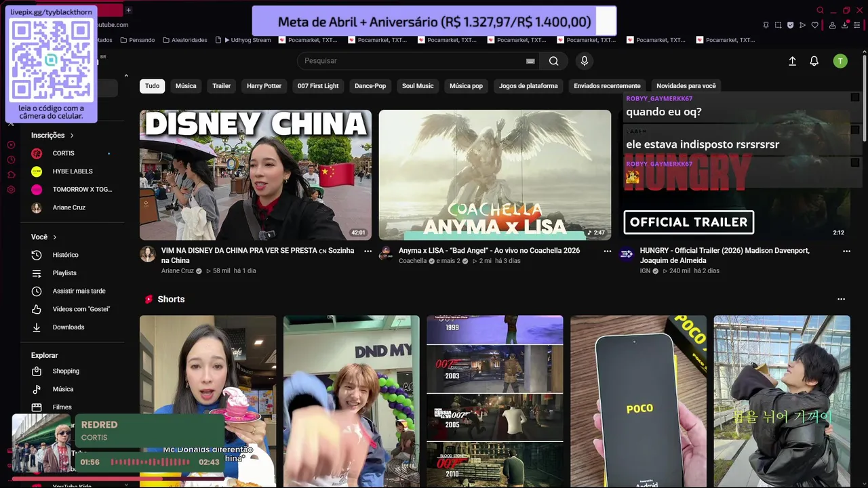Select Jogos de plataforma chip
This screenshot has height=488, width=868.
click(528, 86)
